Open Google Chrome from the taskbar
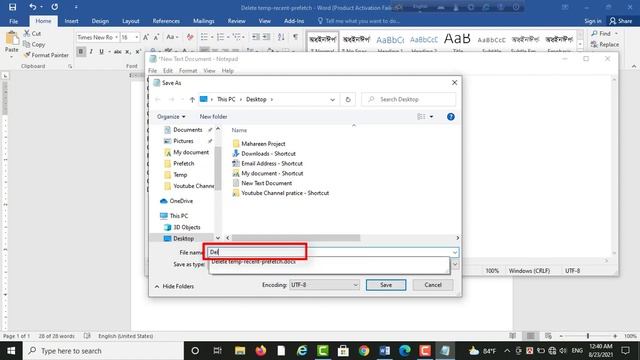The image size is (640, 360). (364, 351)
